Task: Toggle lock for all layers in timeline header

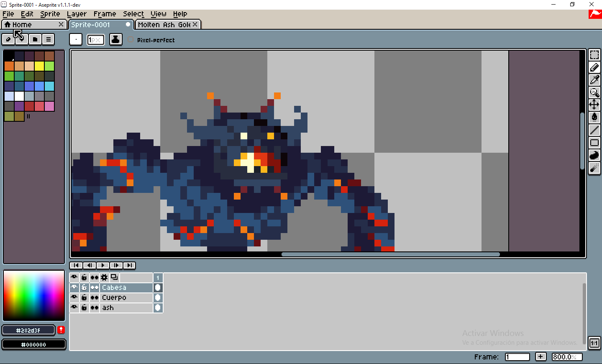Action: click(x=84, y=277)
